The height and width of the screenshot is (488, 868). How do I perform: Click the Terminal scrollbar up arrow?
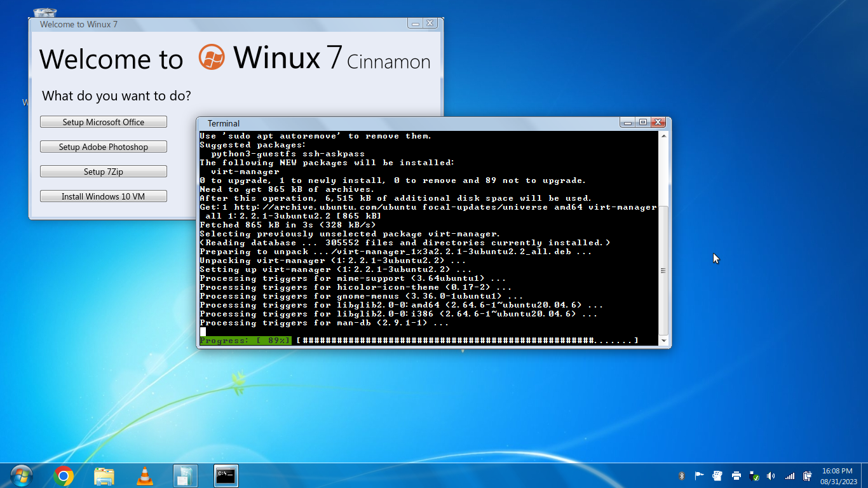[x=664, y=135]
